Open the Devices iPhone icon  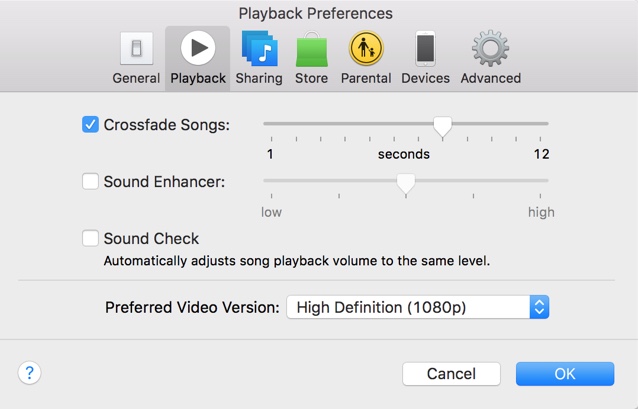(x=425, y=48)
